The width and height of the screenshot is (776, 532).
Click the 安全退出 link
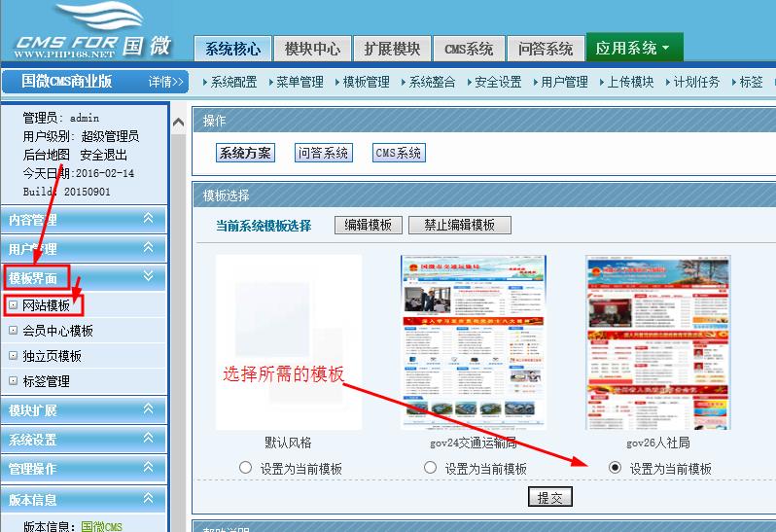pyautogui.click(x=104, y=155)
